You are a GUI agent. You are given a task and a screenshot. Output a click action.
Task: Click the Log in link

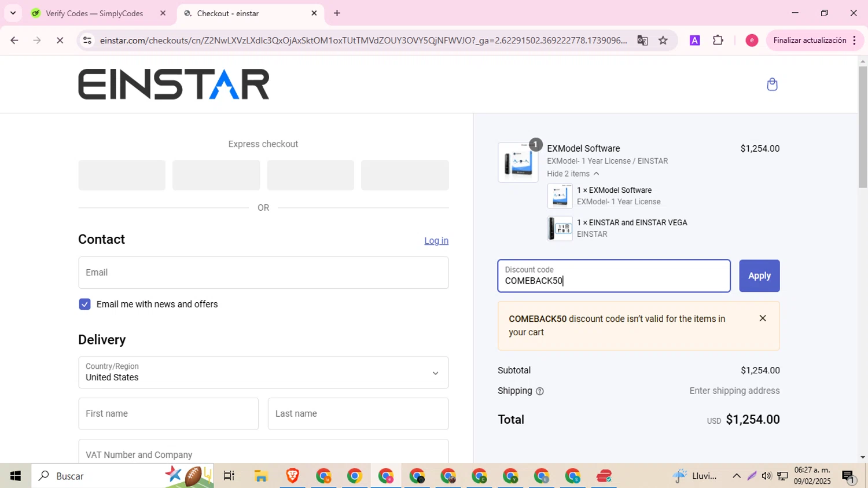pos(436,241)
